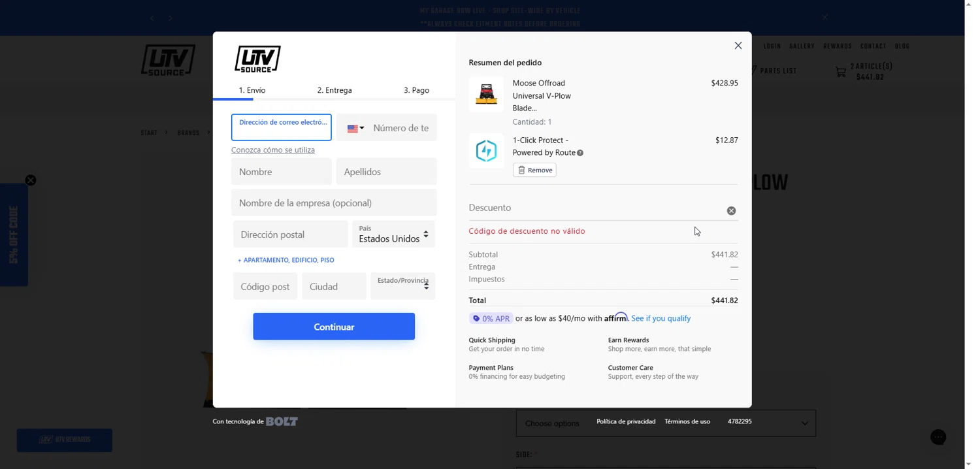Open the País Estados Unidos dropdown
980x469 pixels.
393,234
